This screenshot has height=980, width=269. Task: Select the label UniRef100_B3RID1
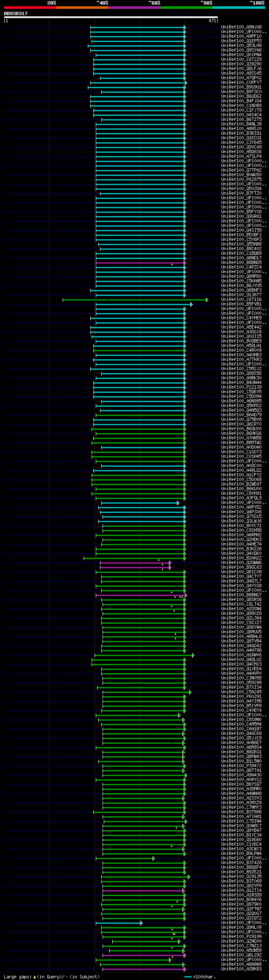241,133
